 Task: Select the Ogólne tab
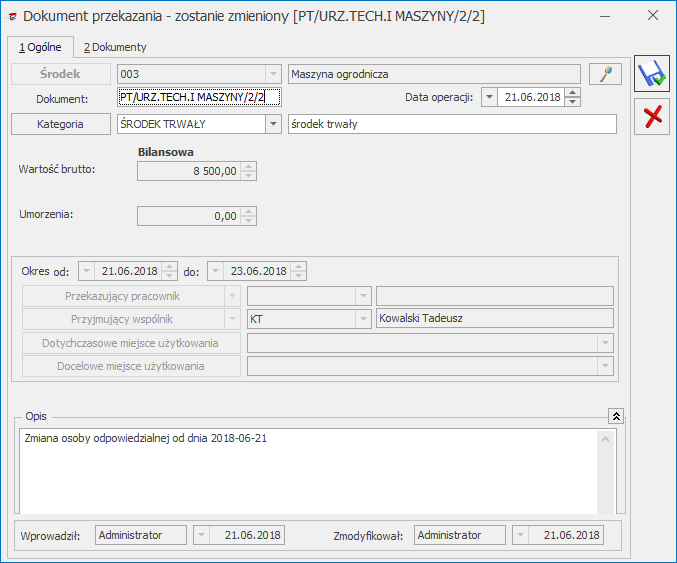tap(40, 47)
